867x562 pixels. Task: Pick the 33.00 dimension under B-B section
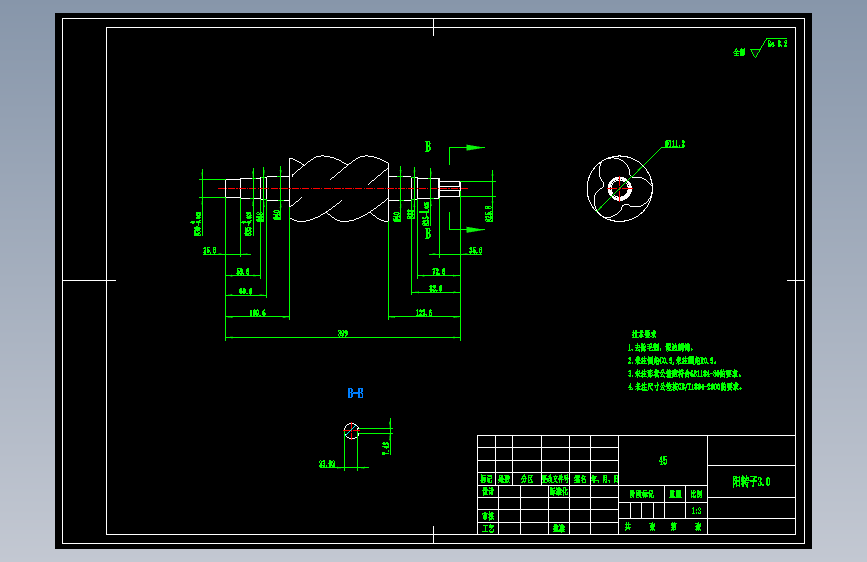pos(327,464)
